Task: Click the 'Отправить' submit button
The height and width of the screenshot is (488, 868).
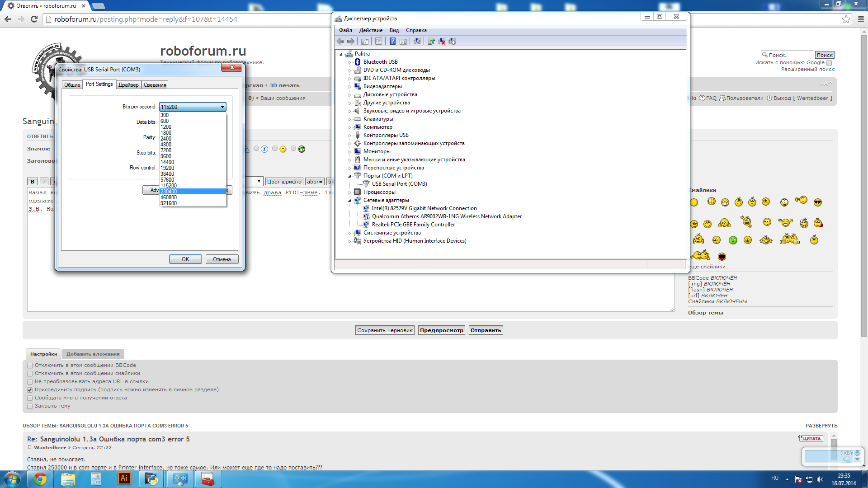Action: (486, 330)
